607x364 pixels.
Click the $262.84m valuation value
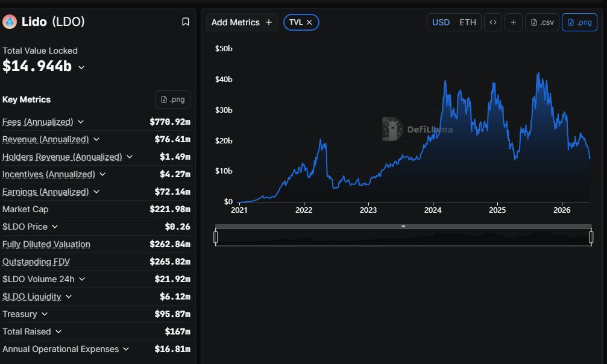click(x=170, y=244)
